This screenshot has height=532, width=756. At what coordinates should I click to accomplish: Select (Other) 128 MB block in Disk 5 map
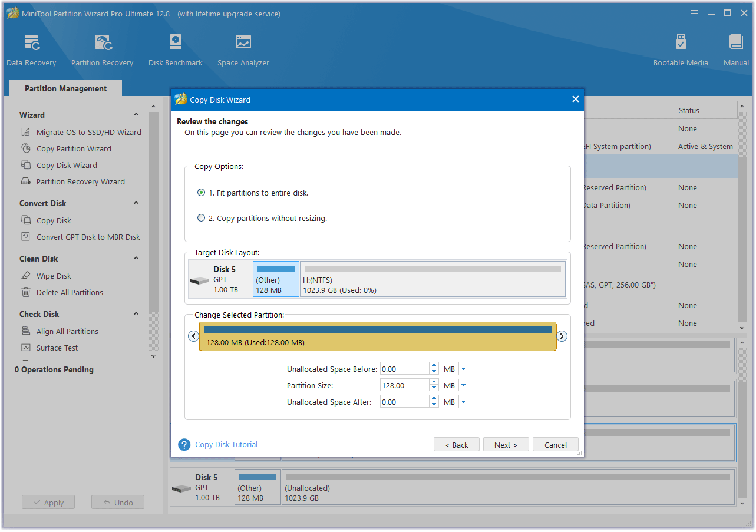[257, 487]
